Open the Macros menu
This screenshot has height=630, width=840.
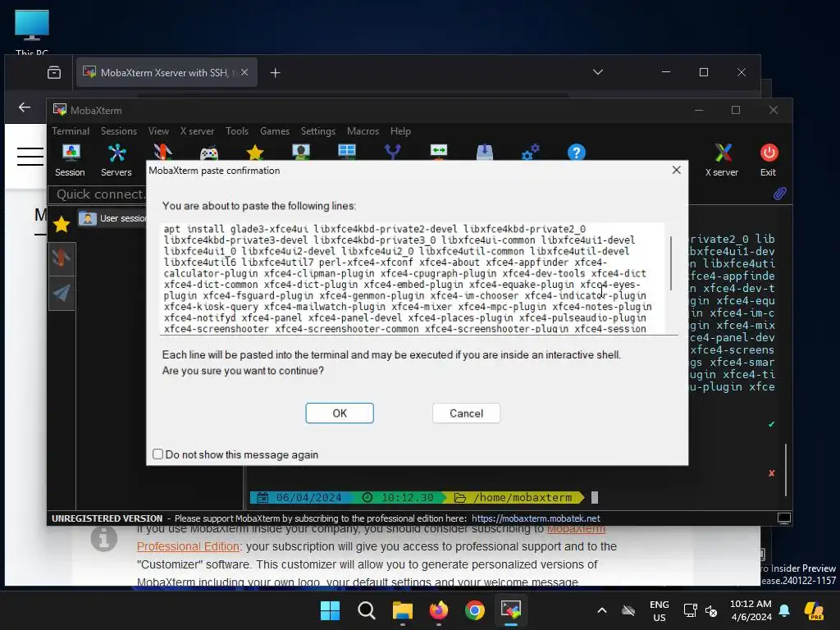click(x=363, y=130)
